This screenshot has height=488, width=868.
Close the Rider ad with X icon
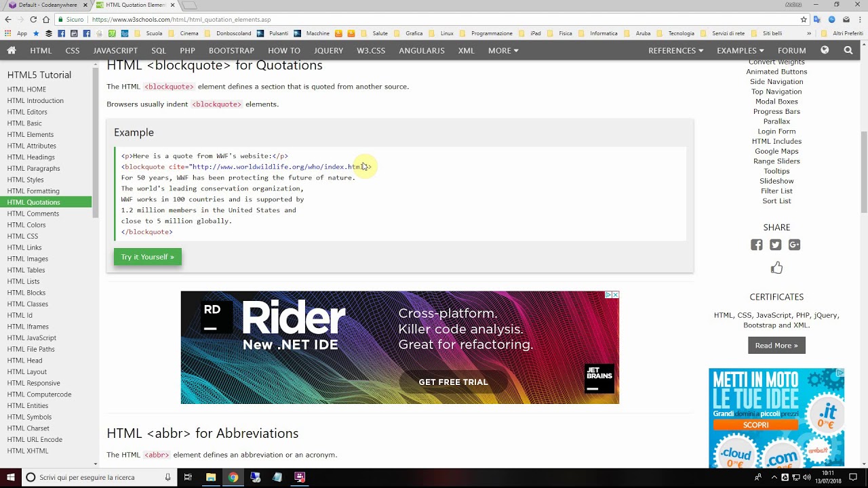coord(616,295)
